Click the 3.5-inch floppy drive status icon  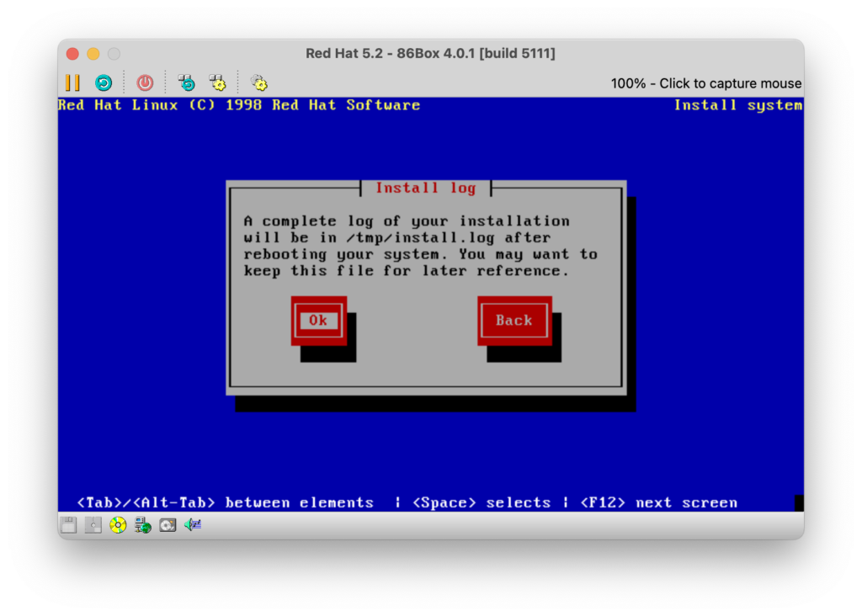pyautogui.click(x=69, y=525)
